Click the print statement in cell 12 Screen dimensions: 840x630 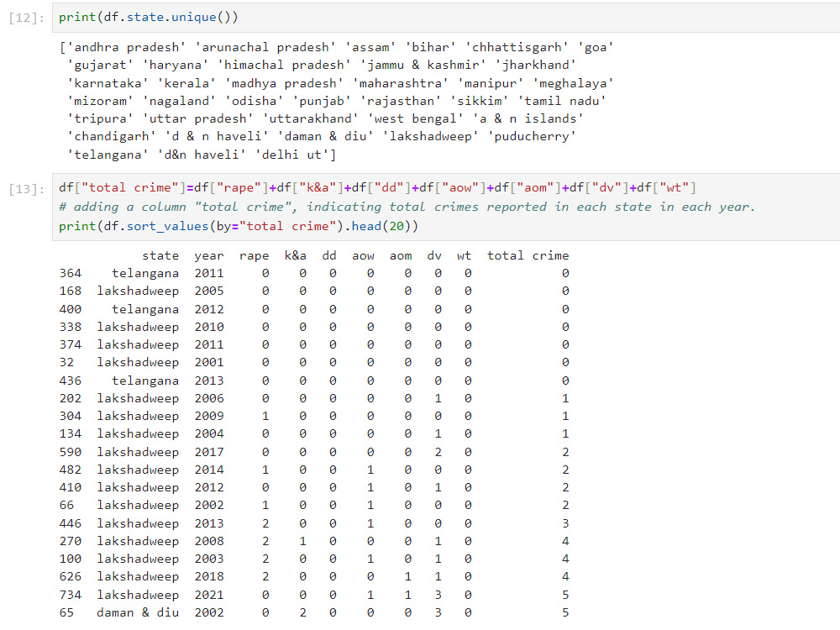tap(149, 17)
